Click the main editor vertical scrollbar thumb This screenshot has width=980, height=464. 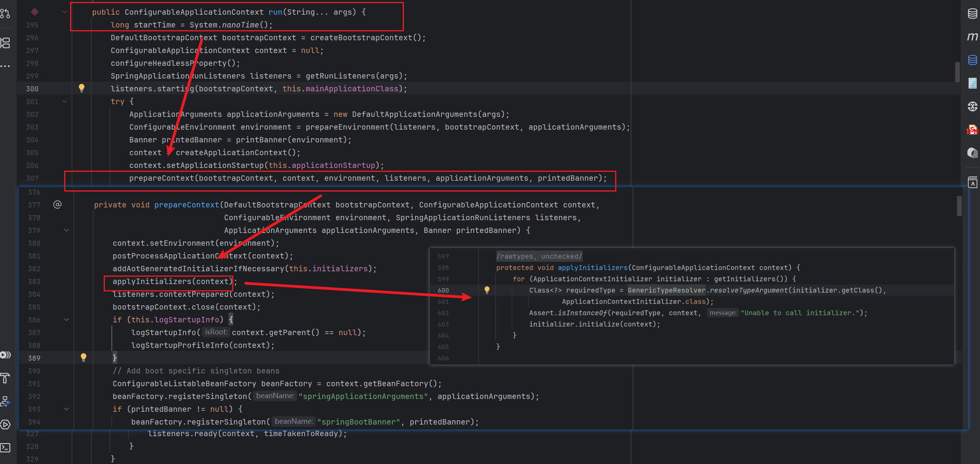[957, 72]
